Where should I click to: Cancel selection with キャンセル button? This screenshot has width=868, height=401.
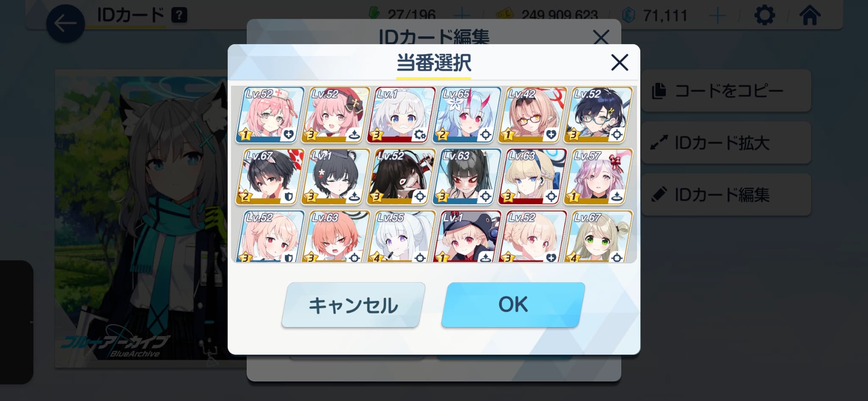coord(353,305)
